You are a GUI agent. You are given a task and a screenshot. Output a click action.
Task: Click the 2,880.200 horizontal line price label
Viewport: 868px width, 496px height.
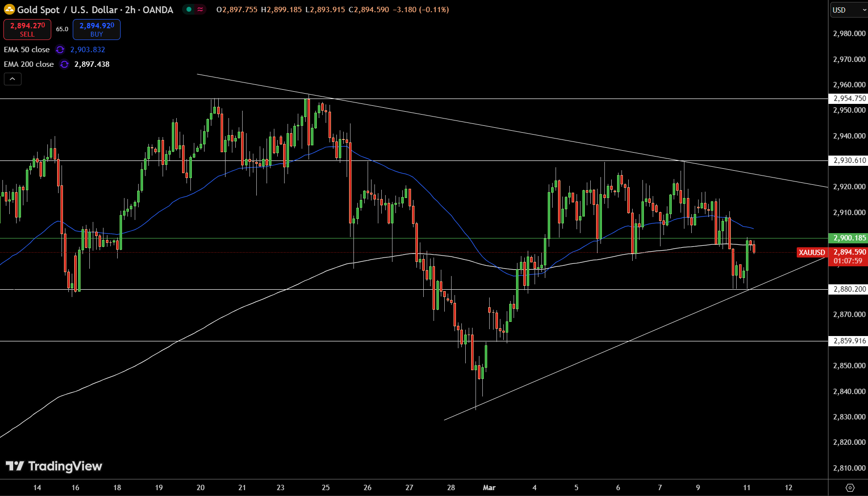pyautogui.click(x=848, y=289)
